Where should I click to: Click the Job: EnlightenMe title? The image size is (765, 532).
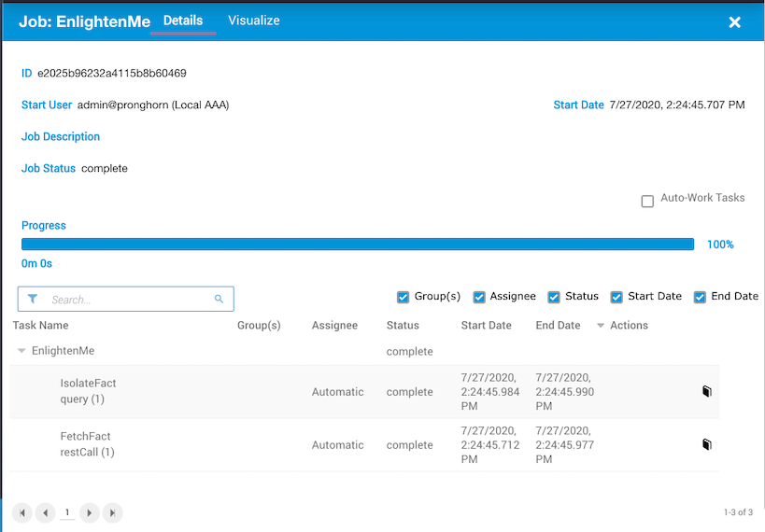[84, 21]
